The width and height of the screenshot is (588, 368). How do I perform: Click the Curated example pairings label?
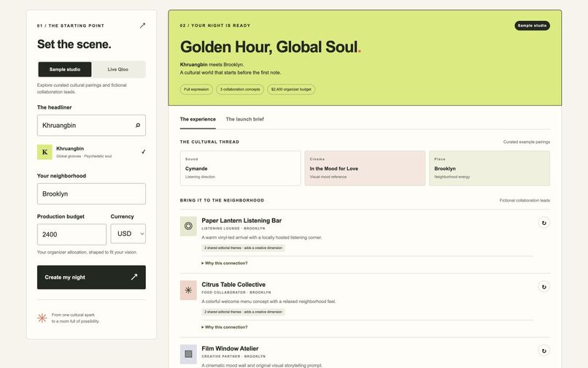[x=527, y=142]
